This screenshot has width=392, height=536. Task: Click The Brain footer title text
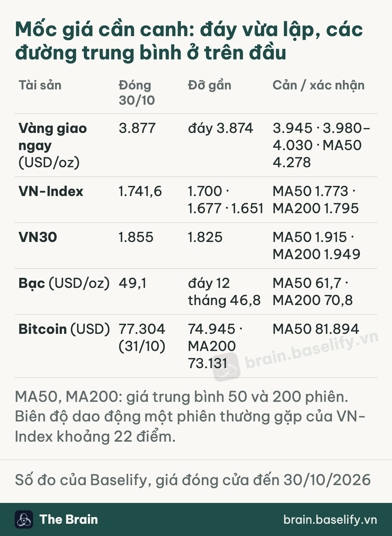click(69, 519)
